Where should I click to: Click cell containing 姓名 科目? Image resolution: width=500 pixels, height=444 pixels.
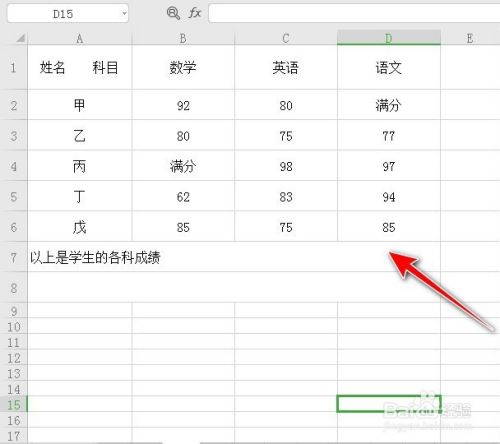coord(80,67)
